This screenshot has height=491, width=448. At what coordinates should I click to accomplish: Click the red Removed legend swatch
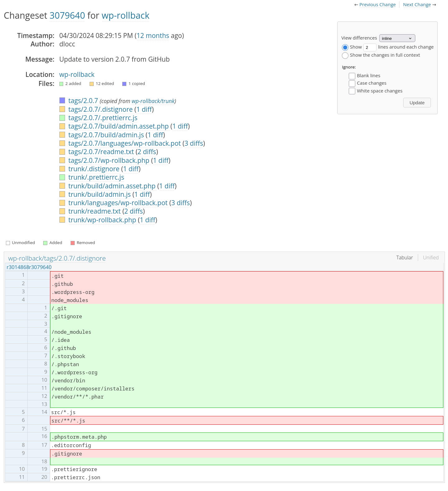(x=73, y=243)
